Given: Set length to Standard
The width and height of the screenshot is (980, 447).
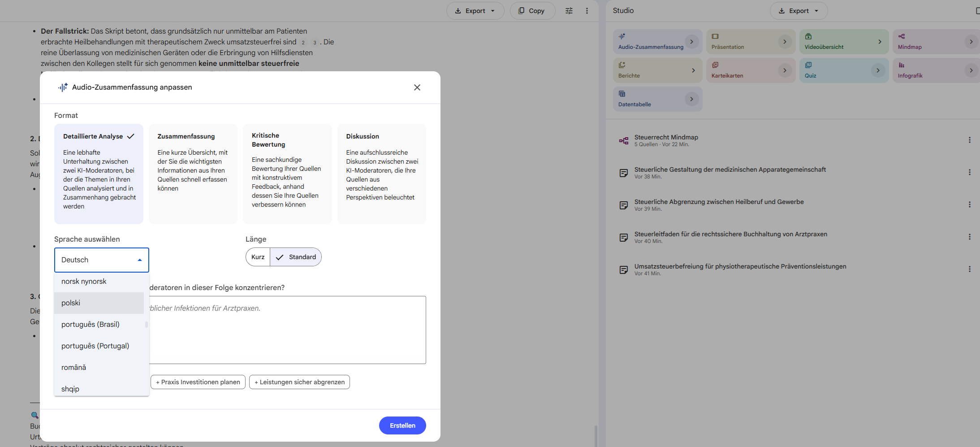Looking at the screenshot, I should (296, 257).
